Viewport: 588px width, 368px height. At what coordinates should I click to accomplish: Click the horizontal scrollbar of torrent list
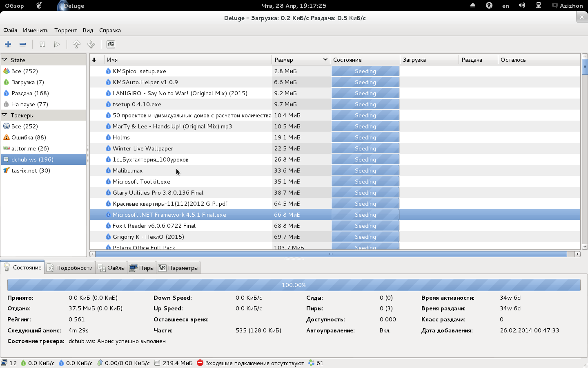(331, 254)
